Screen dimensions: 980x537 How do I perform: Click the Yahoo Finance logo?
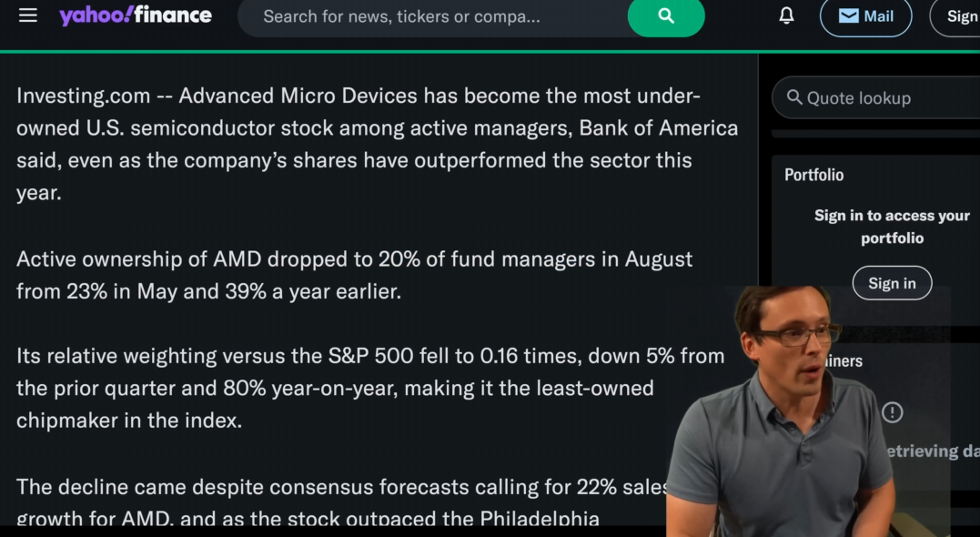(136, 15)
